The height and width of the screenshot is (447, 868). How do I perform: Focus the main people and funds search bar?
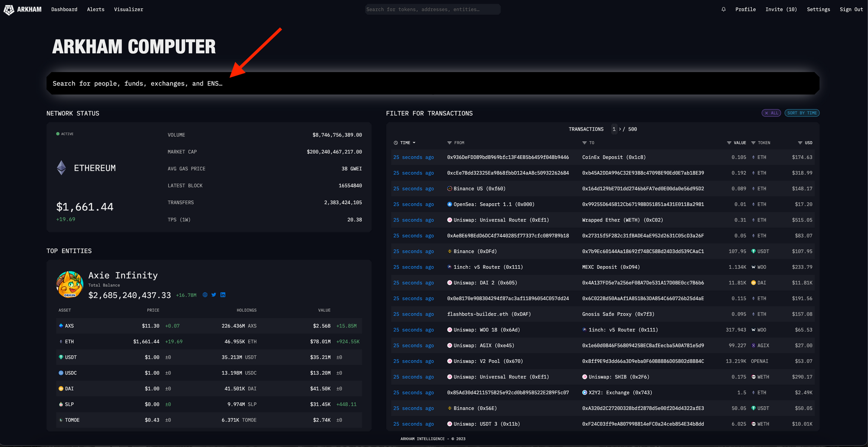point(433,83)
